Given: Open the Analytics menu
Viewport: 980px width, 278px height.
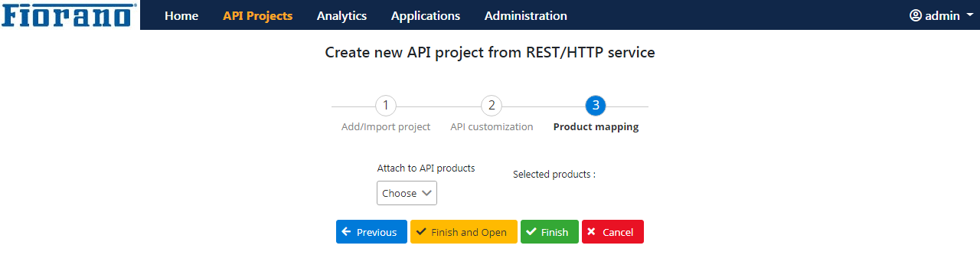Looking at the screenshot, I should [x=341, y=15].
